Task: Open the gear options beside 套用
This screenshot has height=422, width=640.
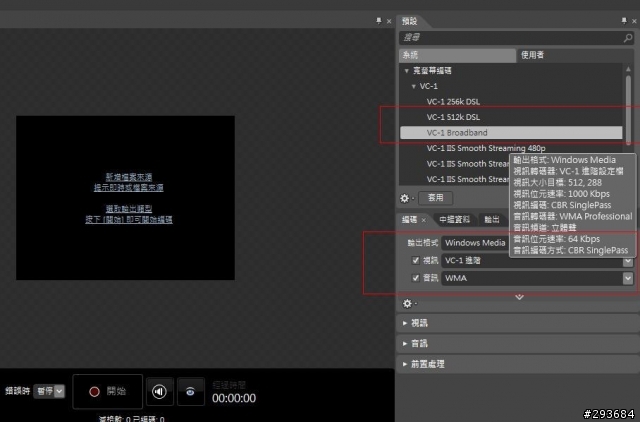Action: coord(406,198)
